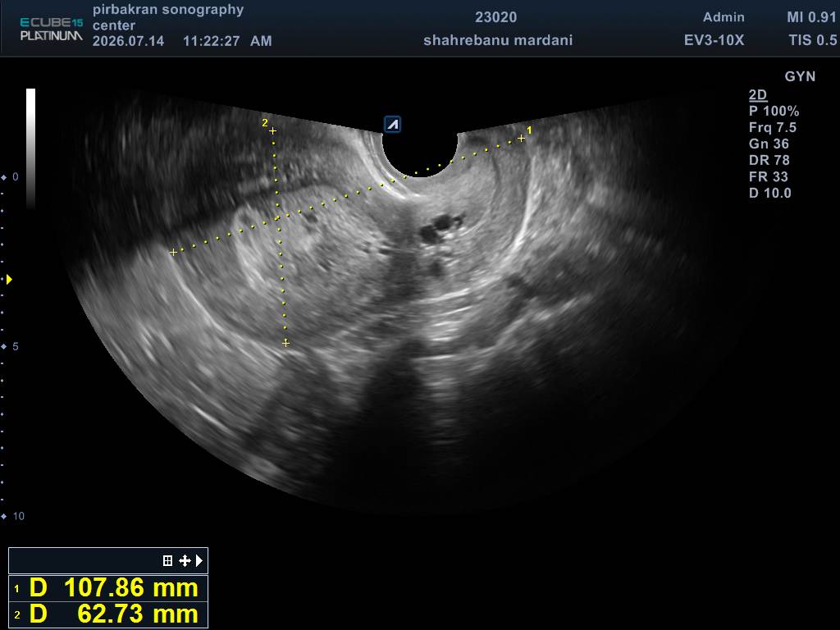This screenshot has height=630, width=840.
Task: Select measurement 1 distance 107.86 mm
Action: 108,587
